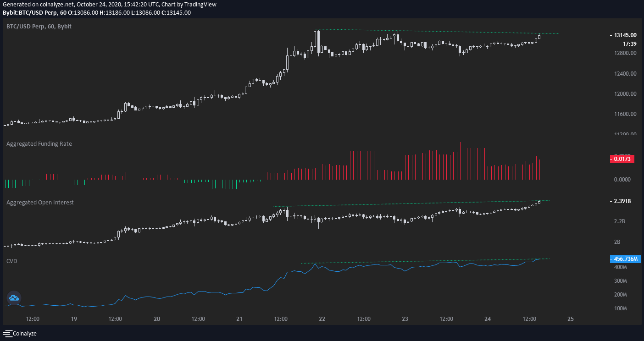Click date label 21 on the time axis
The height and width of the screenshot is (341, 644).
click(x=239, y=319)
